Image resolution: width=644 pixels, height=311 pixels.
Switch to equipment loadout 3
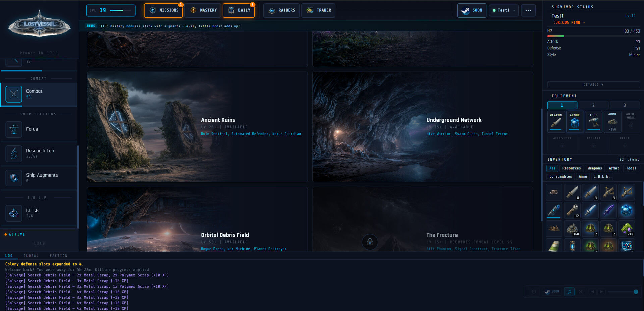click(625, 105)
